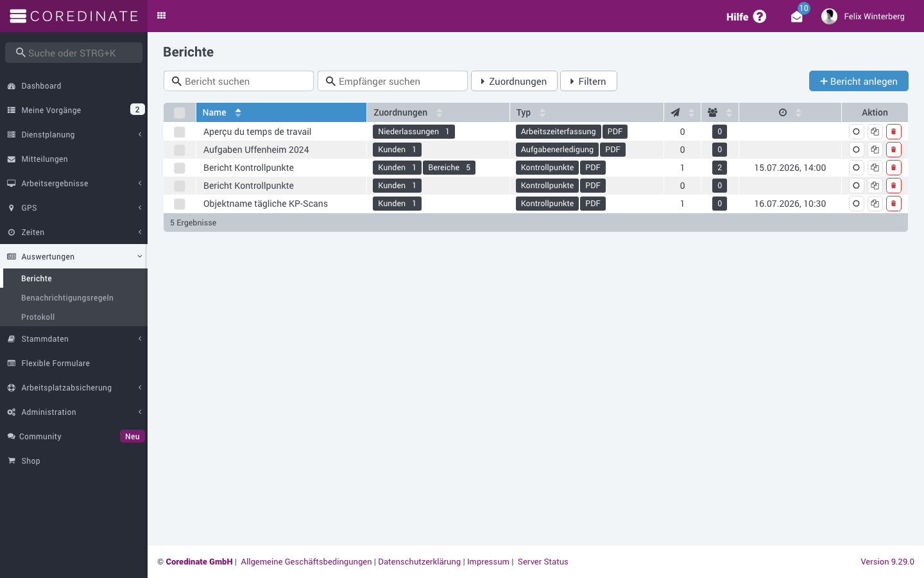Focus the Bericht suchen search field
Image resolution: width=924 pixels, height=578 pixels.
239,81
